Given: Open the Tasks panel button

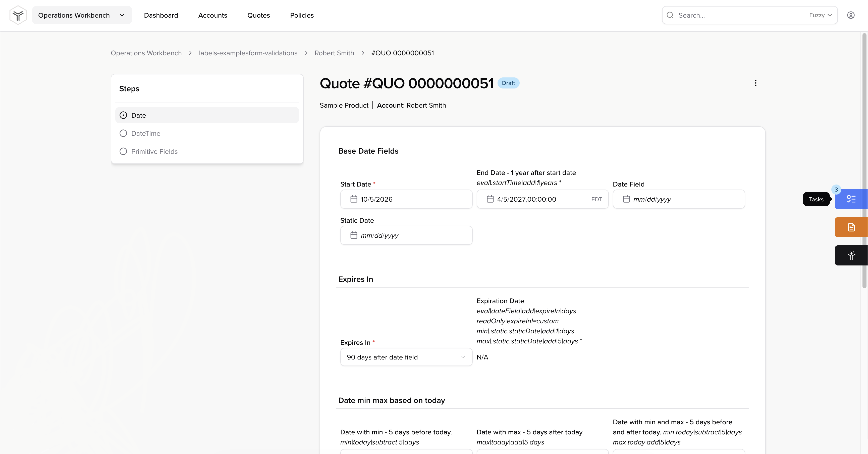Looking at the screenshot, I should tap(851, 199).
